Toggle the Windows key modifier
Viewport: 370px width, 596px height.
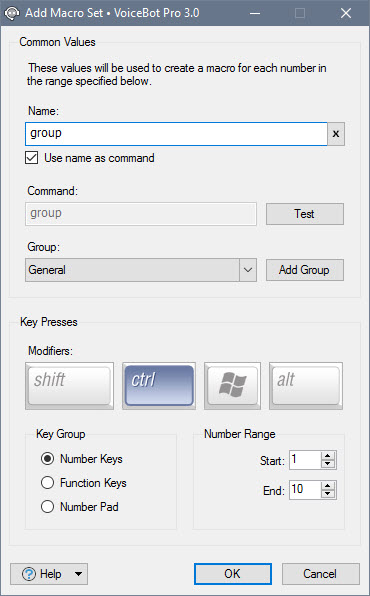(x=232, y=385)
